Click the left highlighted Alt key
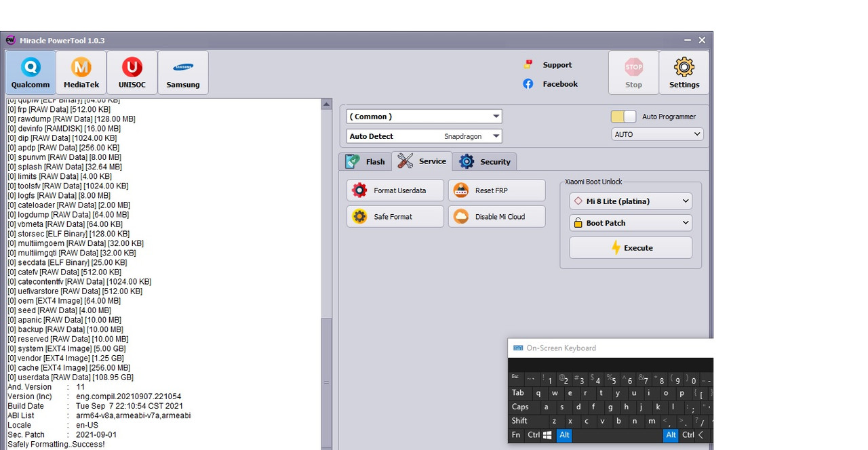868x450 pixels. 564,435
